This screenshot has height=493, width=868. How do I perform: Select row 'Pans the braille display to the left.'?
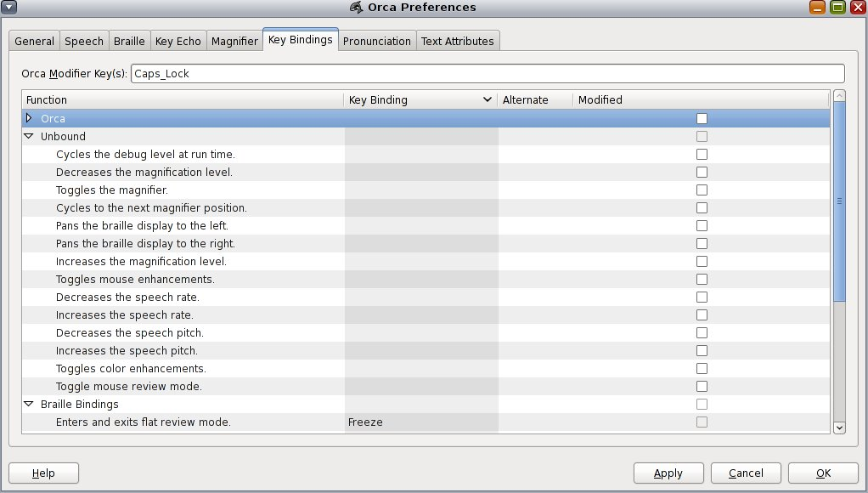pos(426,225)
